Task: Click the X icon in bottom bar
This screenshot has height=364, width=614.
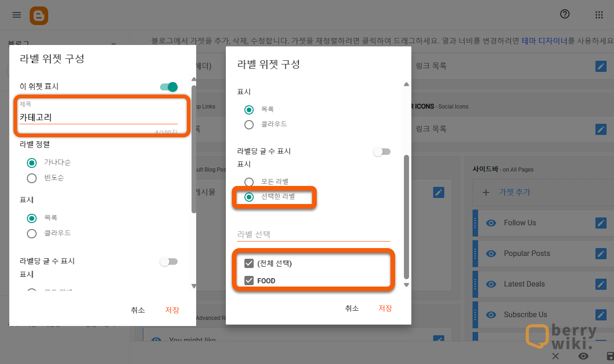Action: point(556,356)
